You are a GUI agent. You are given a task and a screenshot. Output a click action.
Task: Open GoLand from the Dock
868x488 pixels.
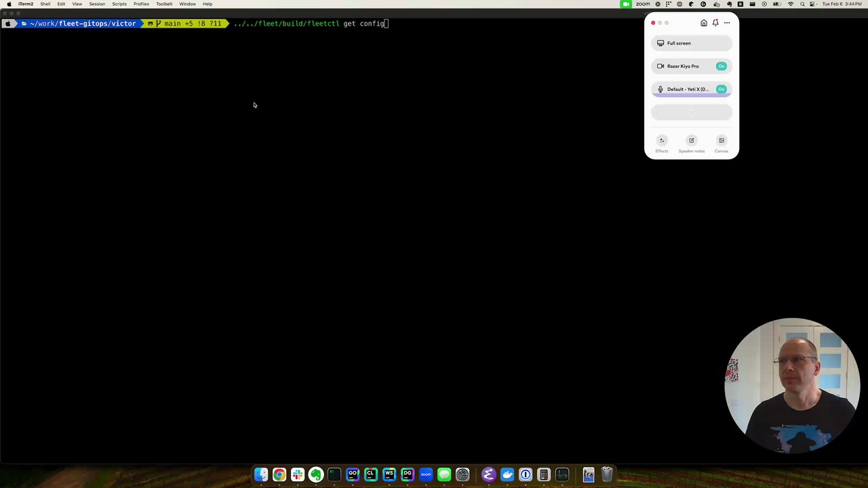pos(353,474)
